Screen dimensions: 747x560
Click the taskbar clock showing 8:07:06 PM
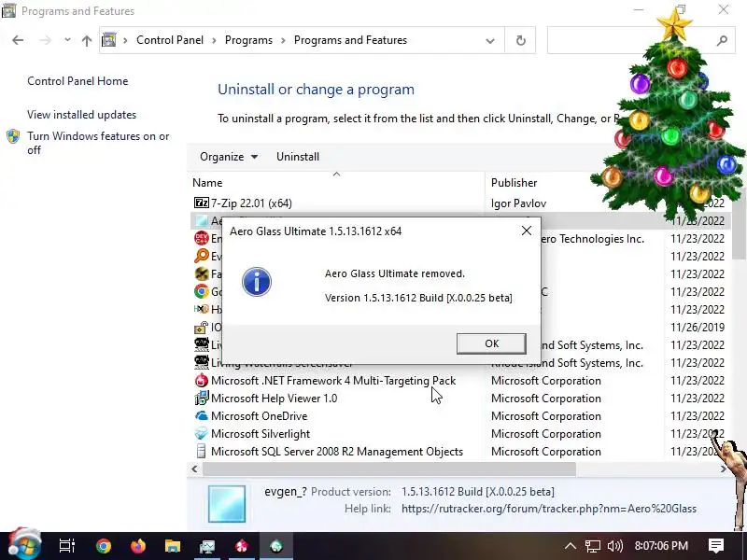click(661, 546)
